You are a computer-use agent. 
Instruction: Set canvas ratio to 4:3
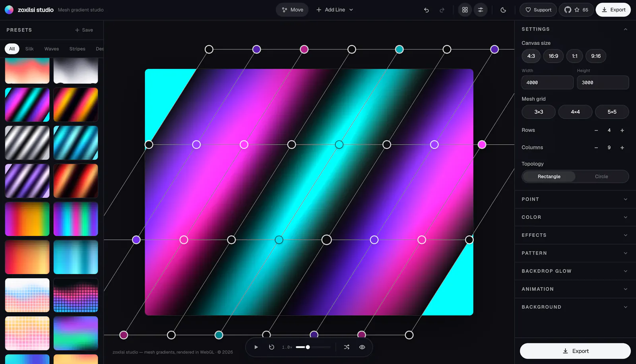click(x=531, y=56)
